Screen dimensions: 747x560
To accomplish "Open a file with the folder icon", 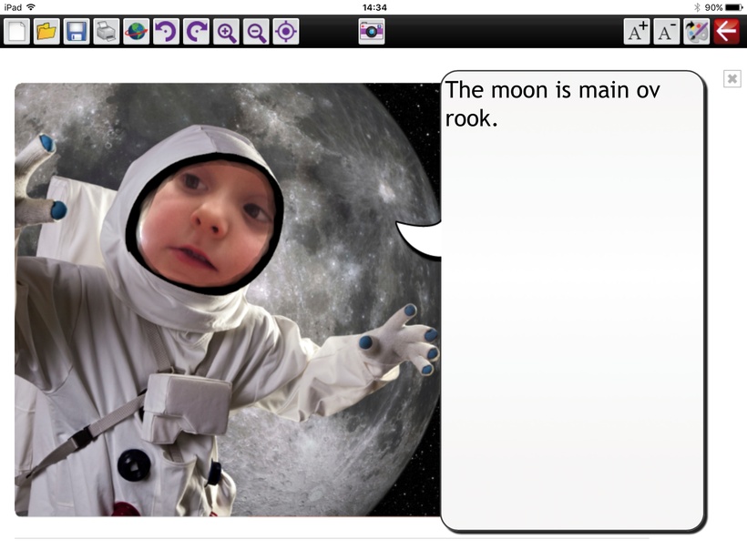I will tap(46, 32).
